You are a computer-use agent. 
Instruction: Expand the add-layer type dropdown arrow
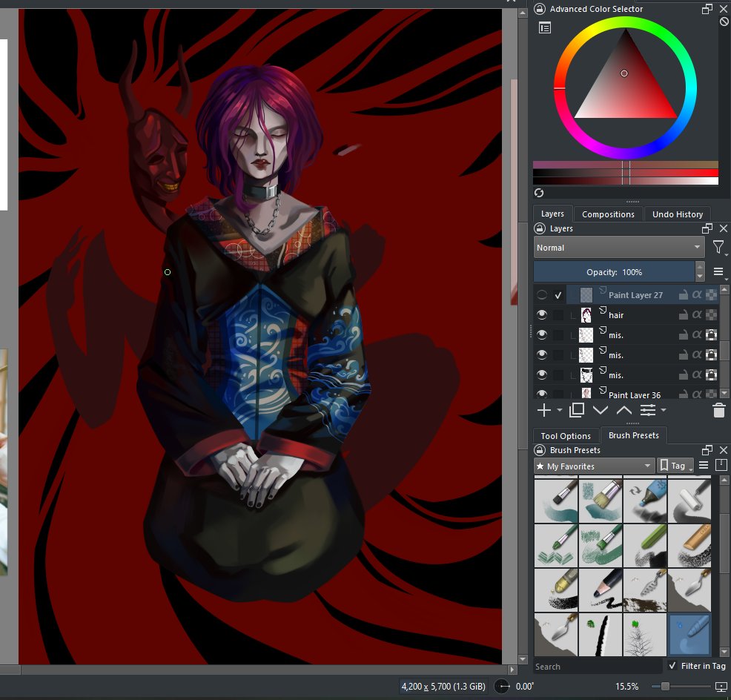click(560, 410)
